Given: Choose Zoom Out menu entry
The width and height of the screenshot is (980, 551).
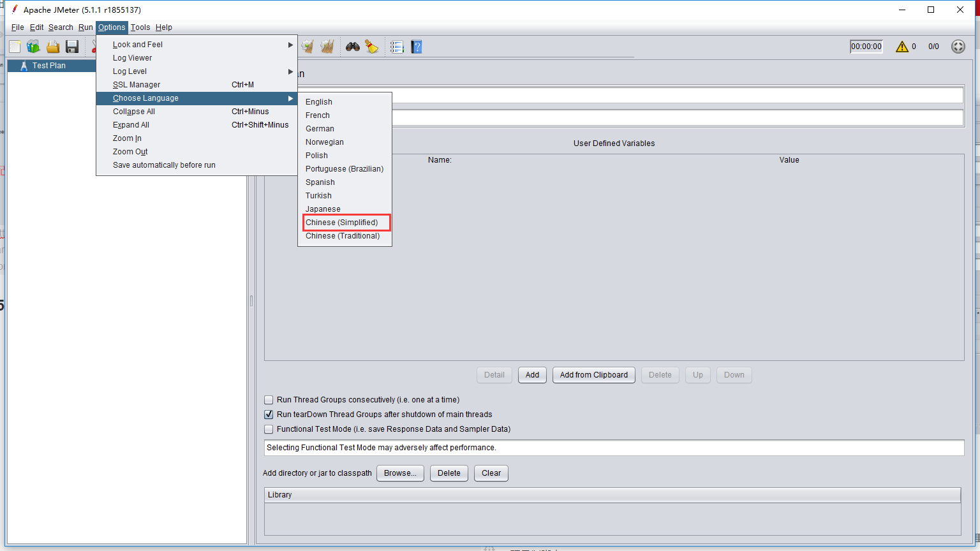Looking at the screenshot, I should pyautogui.click(x=197, y=152).
